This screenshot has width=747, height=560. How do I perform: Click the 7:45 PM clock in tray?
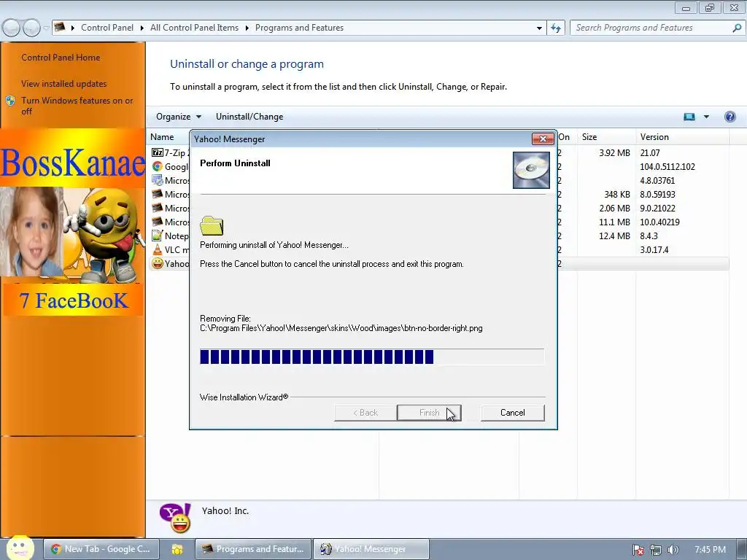[x=710, y=550]
